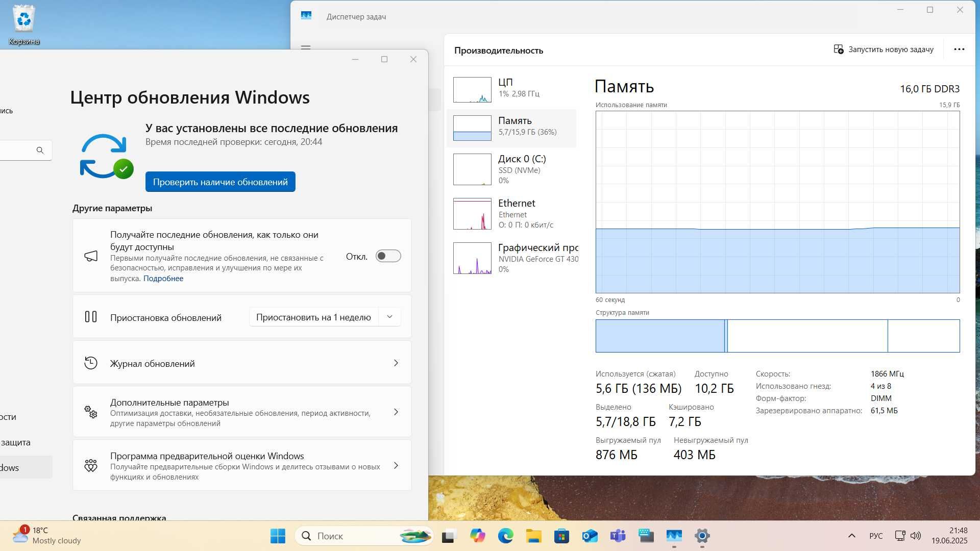Viewport: 980px width, 551px height.
Task: Open the Recycle Bin (Корзина) desktop icon
Action: pyautogui.click(x=23, y=25)
